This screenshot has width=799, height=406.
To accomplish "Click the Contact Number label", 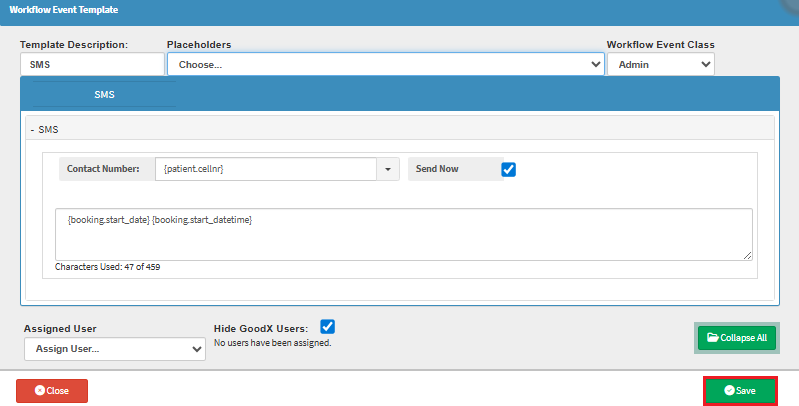I will (x=104, y=169).
